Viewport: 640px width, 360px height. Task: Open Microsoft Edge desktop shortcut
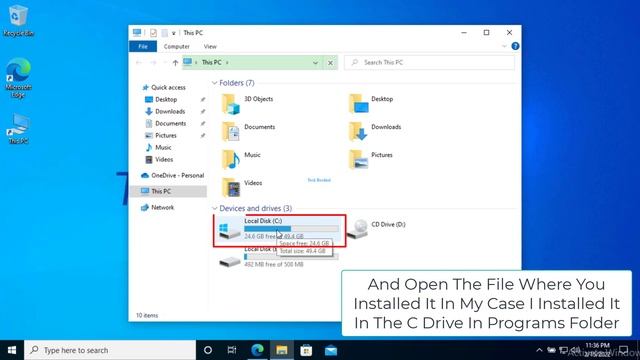tap(18, 78)
